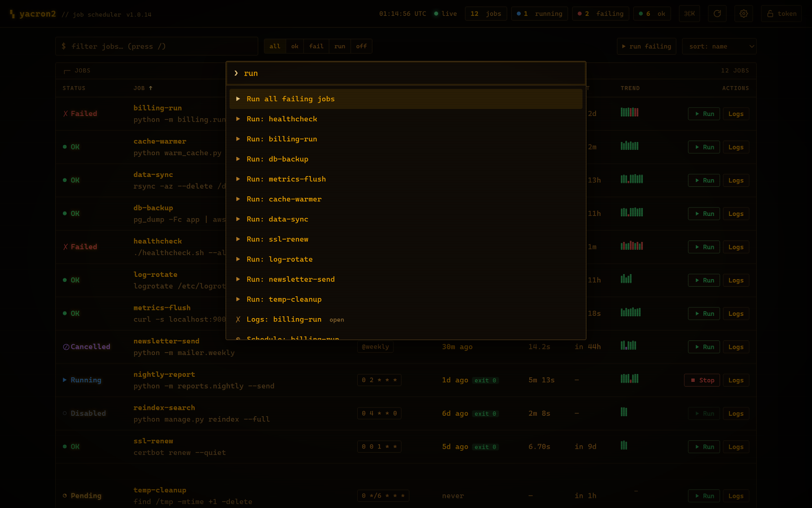
Task: Open command palette ⌘K button
Action: click(x=689, y=14)
